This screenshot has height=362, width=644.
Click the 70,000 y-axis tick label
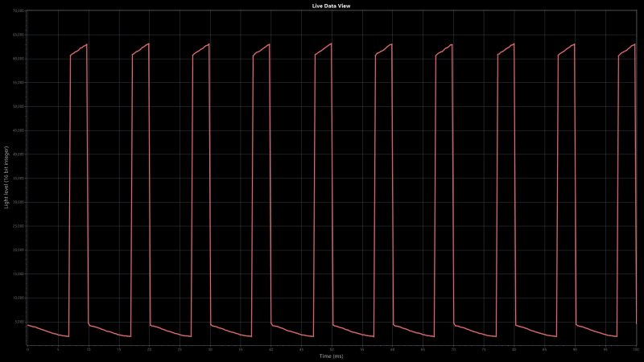click(19, 10)
